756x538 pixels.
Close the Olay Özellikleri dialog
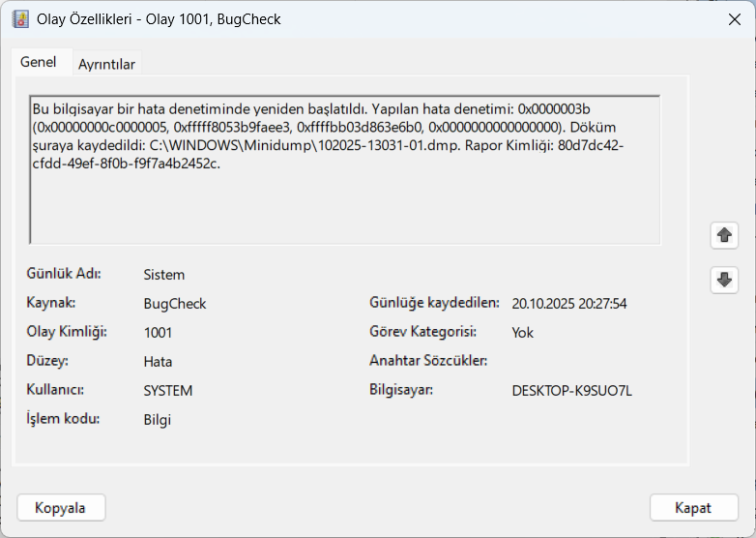point(735,19)
